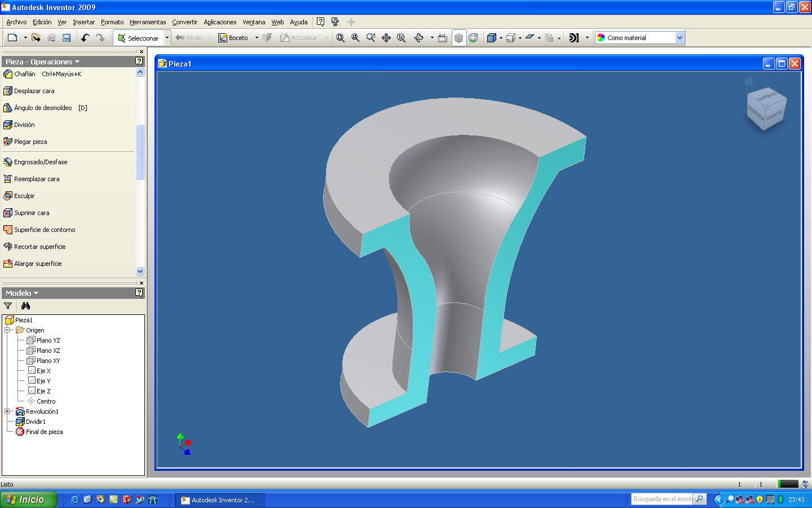Click the operations panel scrollbar down arrow
Image resolution: width=812 pixels, height=508 pixels.
coord(140,271)
